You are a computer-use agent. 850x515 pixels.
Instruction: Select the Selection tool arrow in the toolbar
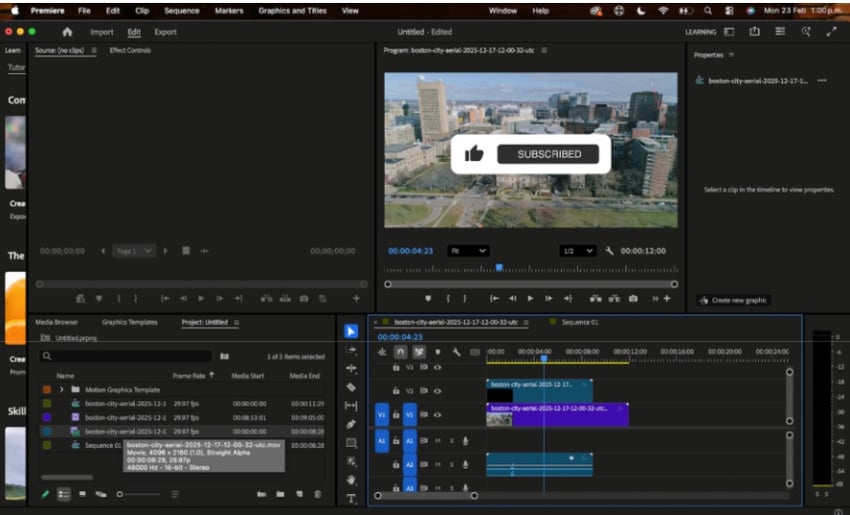coord(351,331)
